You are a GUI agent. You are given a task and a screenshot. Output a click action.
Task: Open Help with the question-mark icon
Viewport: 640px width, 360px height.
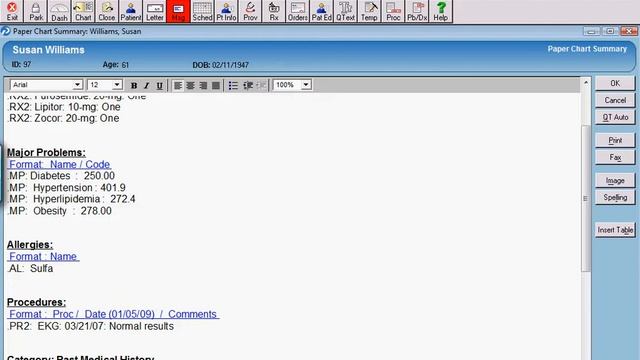(440, 11)
